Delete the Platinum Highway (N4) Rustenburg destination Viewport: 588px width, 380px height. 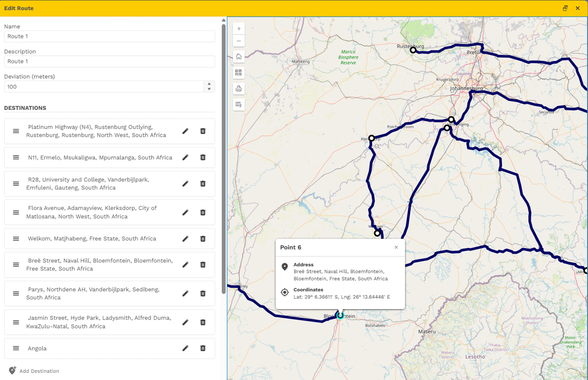tap(203, 131)
